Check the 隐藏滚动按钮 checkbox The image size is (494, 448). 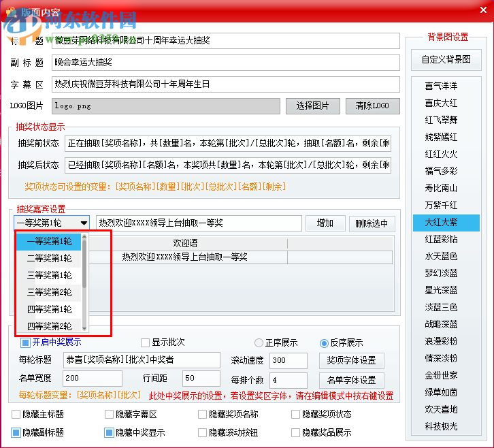coord(202,432)
